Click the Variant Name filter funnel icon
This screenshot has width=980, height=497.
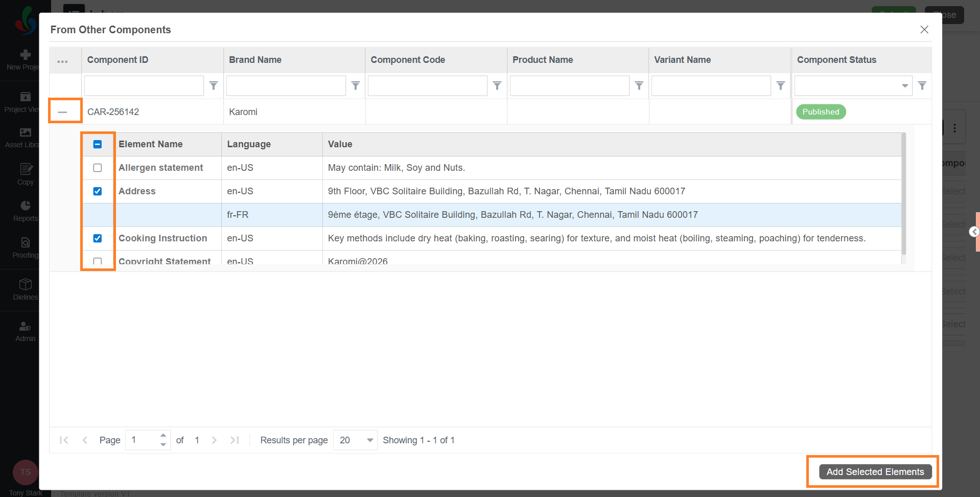[x=780, y=86]
